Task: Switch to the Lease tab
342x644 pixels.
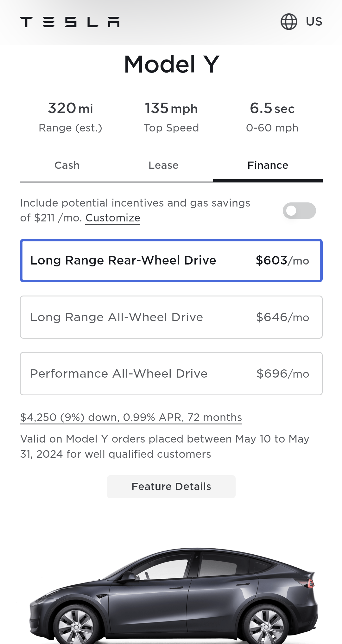Action: (163, 165)
